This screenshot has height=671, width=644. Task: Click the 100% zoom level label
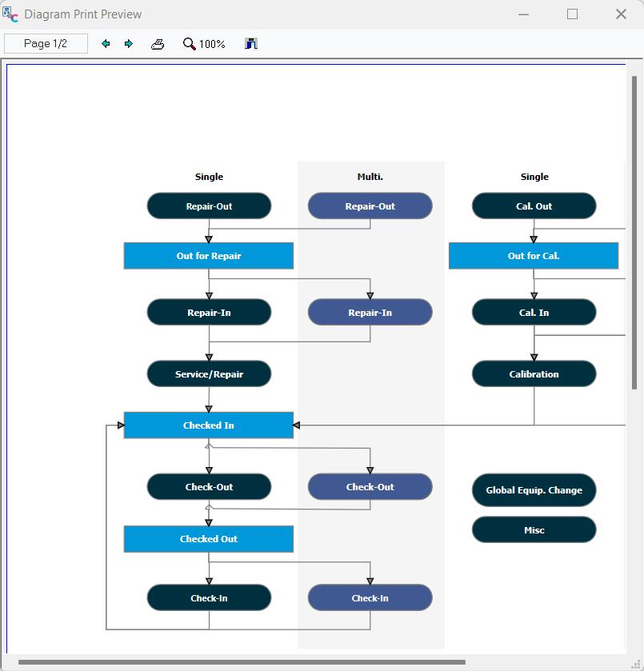213,44
